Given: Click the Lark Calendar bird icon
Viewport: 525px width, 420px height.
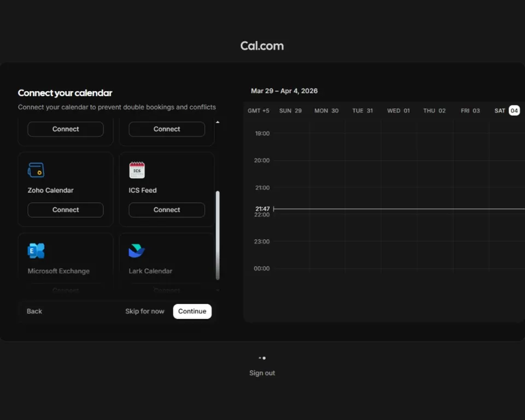Looking at the screenshot, I should pos(137,250).
